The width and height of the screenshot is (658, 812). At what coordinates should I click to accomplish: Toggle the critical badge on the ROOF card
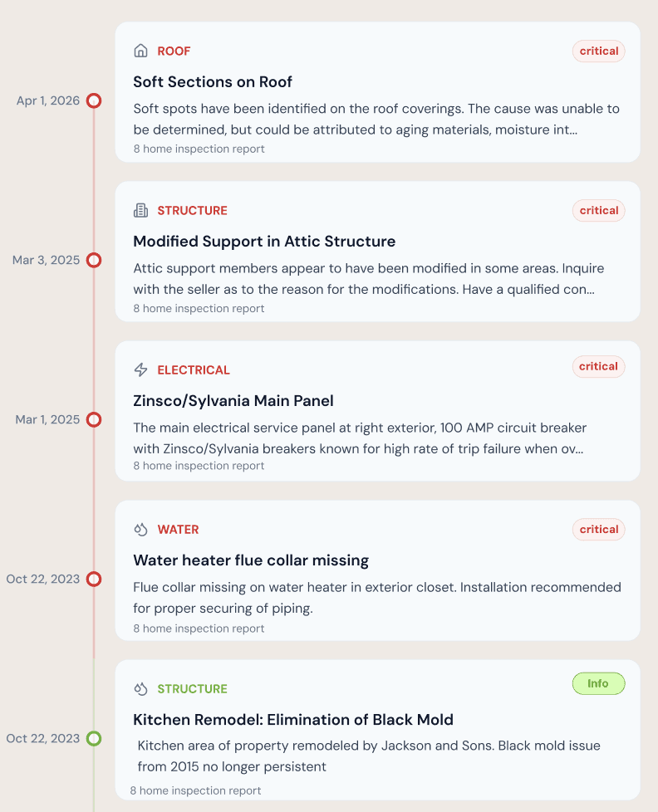click(598, 51)
